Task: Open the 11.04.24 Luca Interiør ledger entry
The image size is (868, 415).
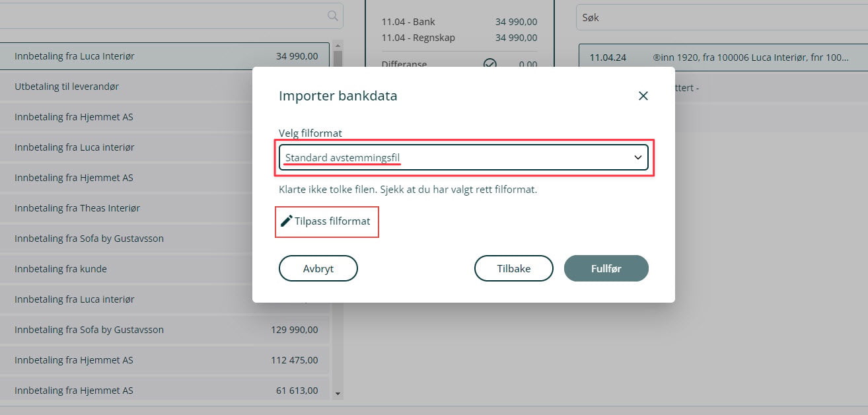Action: click(720, 57)
